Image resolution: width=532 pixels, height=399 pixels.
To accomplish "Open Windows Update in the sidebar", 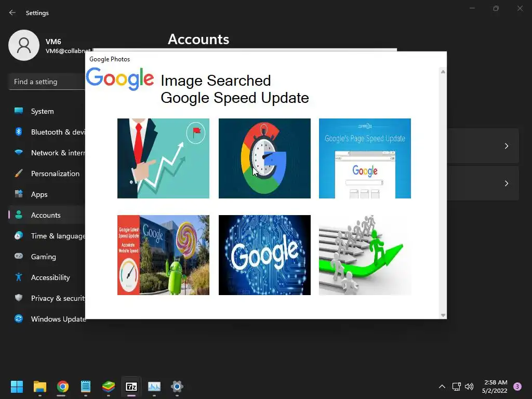I will click(47, 319).
